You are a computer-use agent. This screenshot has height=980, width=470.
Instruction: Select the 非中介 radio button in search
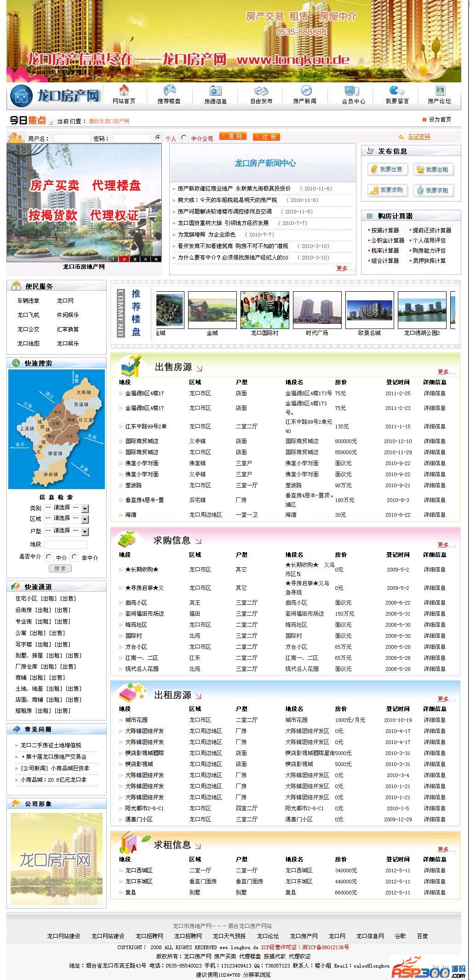point(75,557)
